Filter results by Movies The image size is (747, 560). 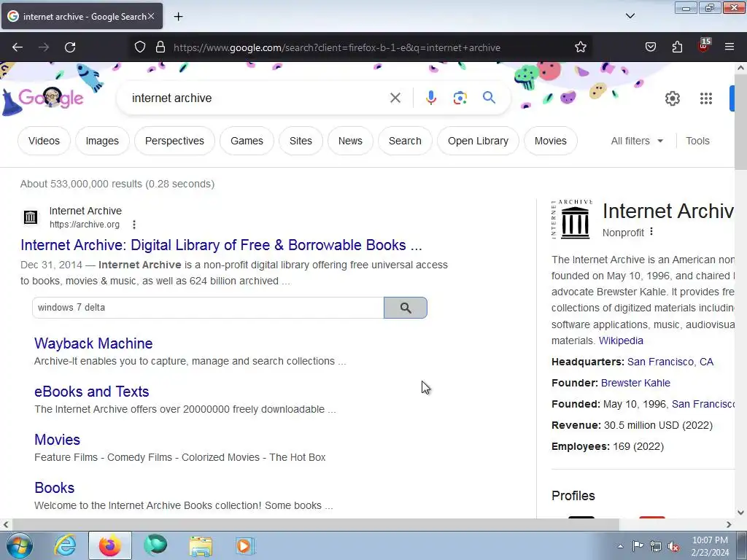coord(550,141)
